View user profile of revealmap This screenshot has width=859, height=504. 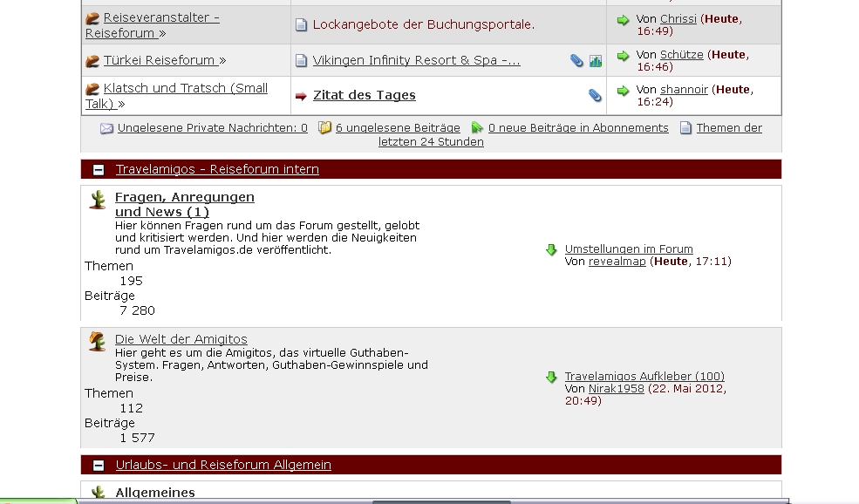click(x=617, y=262)
